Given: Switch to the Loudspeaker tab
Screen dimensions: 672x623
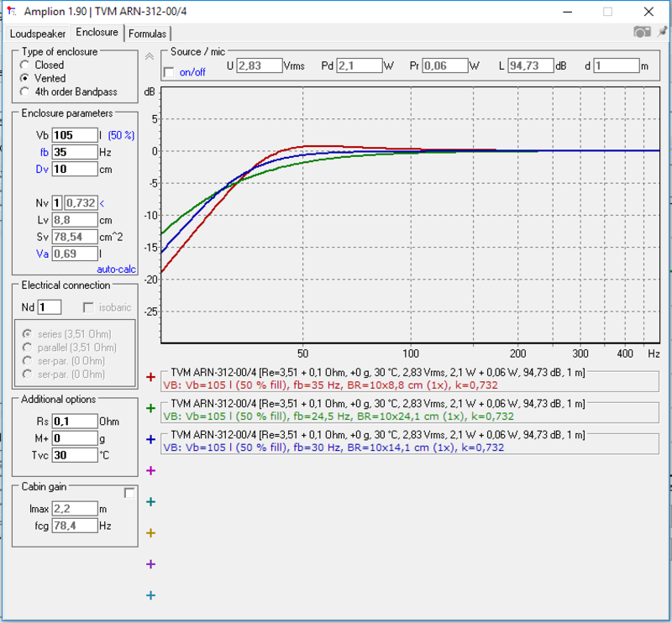Looking at the screenshot, I should pos(38,34).
